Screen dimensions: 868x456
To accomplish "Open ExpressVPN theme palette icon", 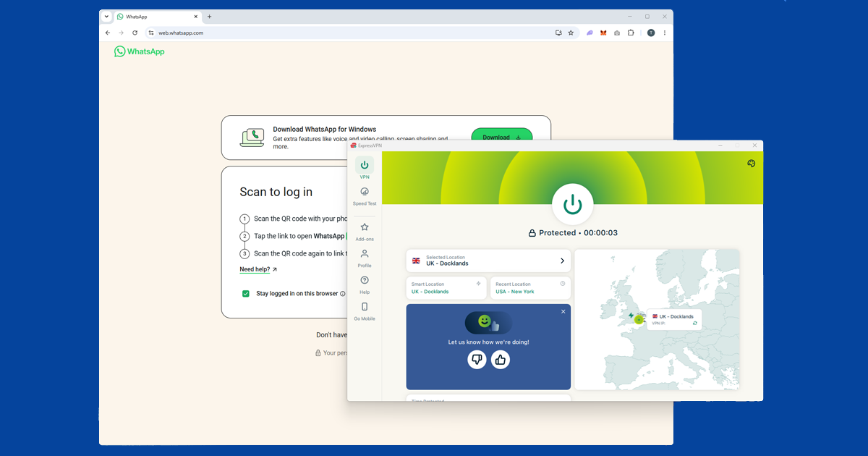I will tap(751, 164).
